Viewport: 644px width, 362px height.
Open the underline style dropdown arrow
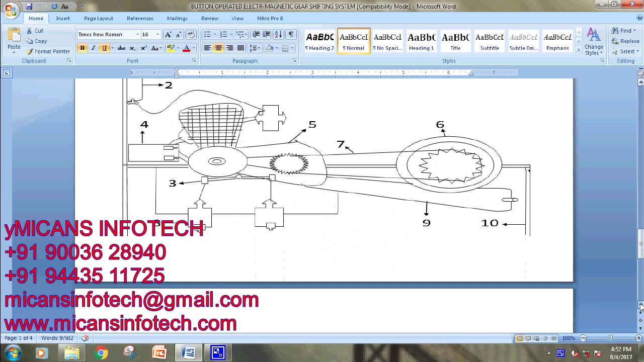pyautogui.click(x=111, y=48)
